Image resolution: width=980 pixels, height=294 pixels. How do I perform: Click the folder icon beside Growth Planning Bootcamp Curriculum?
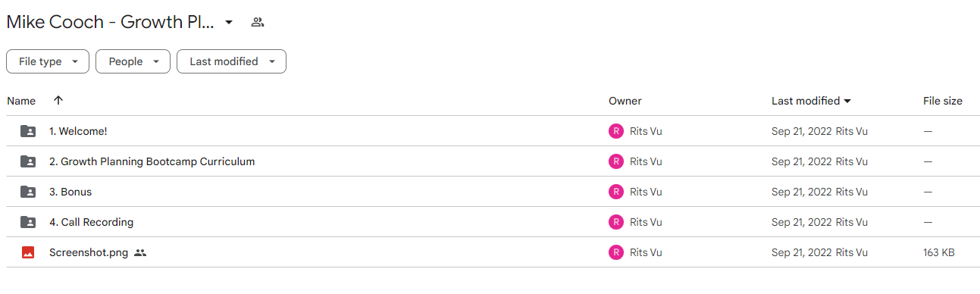pyautogui.click(x=28, y=161)
